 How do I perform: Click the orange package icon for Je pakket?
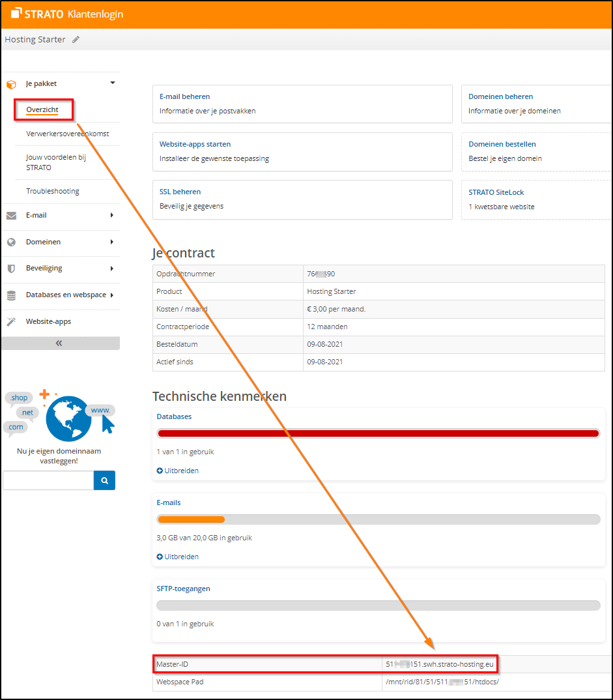(11, 84)
